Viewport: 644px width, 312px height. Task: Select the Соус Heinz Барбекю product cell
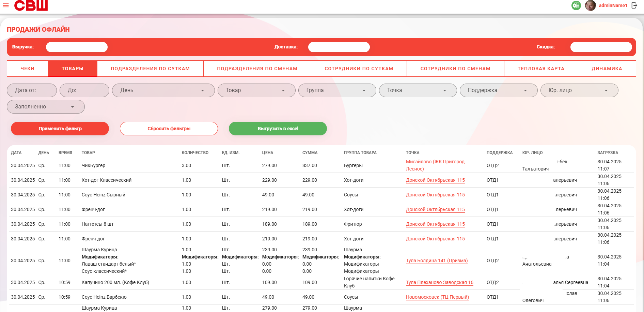tap(104, 297)
